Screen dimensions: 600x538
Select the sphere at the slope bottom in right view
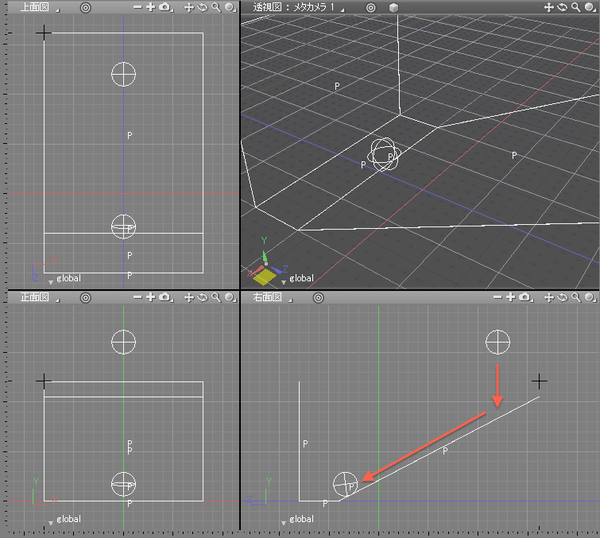346,484
